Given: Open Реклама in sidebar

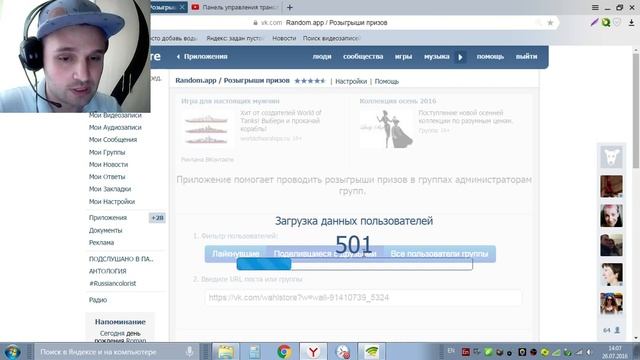Looking at the screenshot, I should tap(101, 242).
